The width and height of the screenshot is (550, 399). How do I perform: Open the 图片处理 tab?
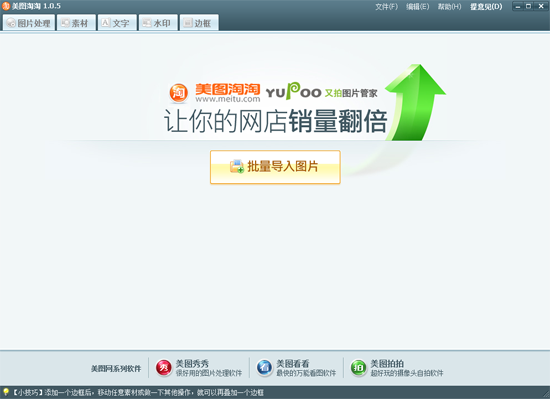[29, 23]
